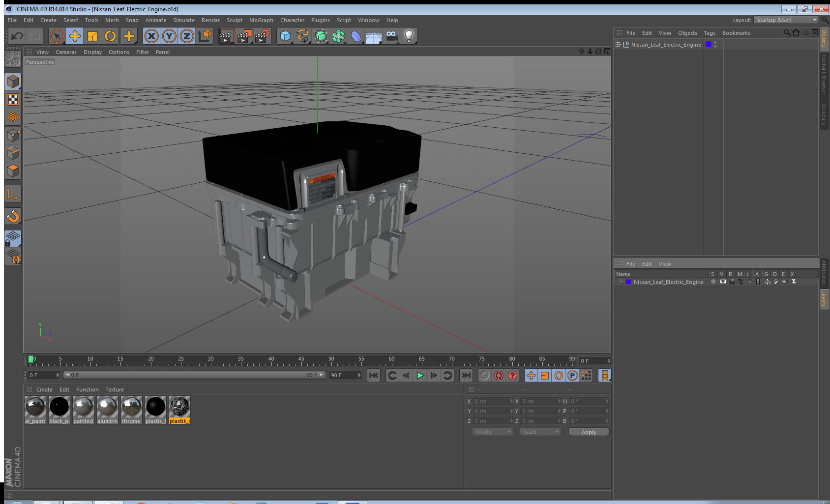
Task: Click the blue layer color in Layers panel
Action: pos(628,282)
